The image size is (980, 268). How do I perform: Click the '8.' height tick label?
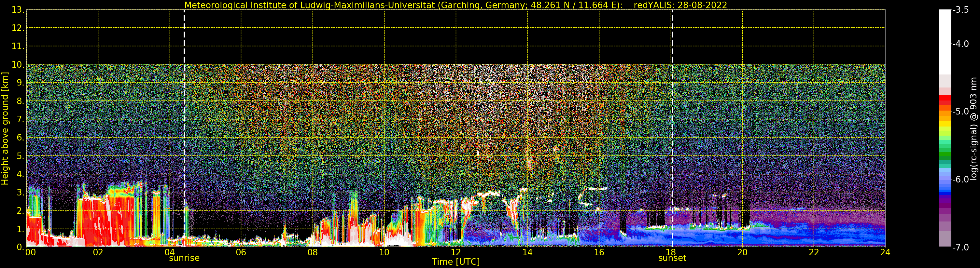pos(20,101)
